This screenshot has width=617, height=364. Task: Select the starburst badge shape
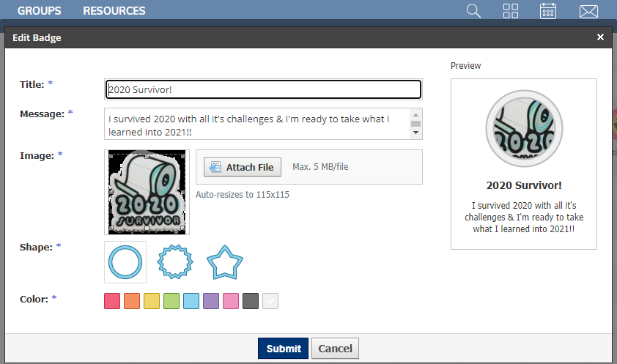pyautogui.click(x=175, y=261)
